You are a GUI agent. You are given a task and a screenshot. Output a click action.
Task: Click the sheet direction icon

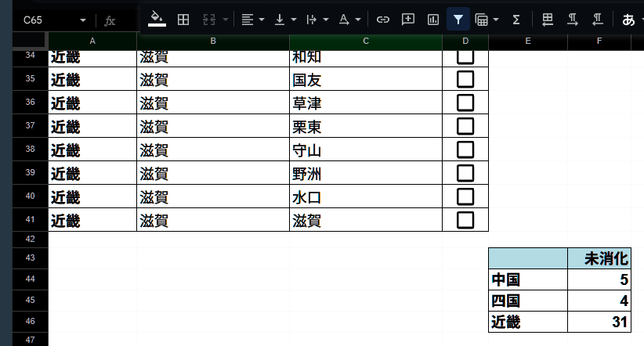tap(547, 20)
